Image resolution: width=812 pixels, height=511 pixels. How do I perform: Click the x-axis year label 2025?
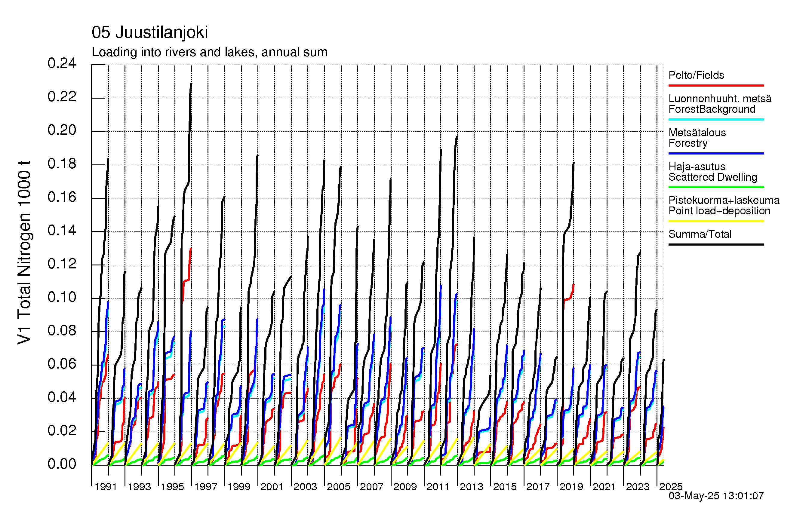coord(671,487)
